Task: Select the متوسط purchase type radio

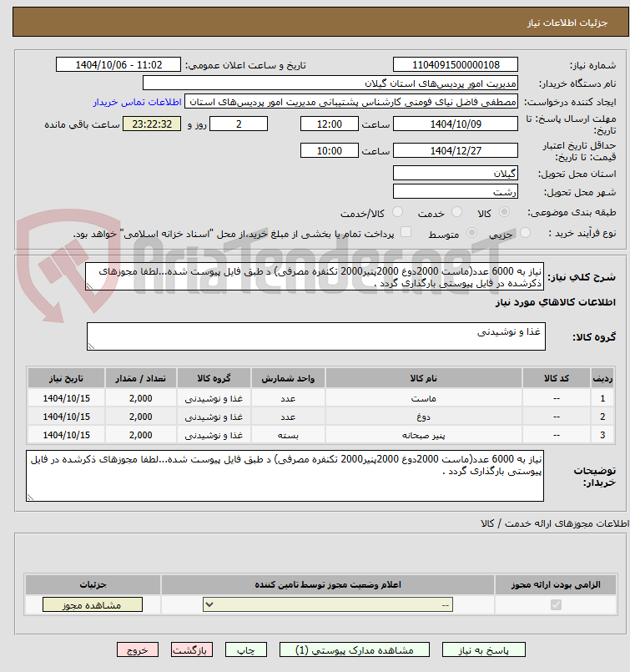Action: point(471,233)
